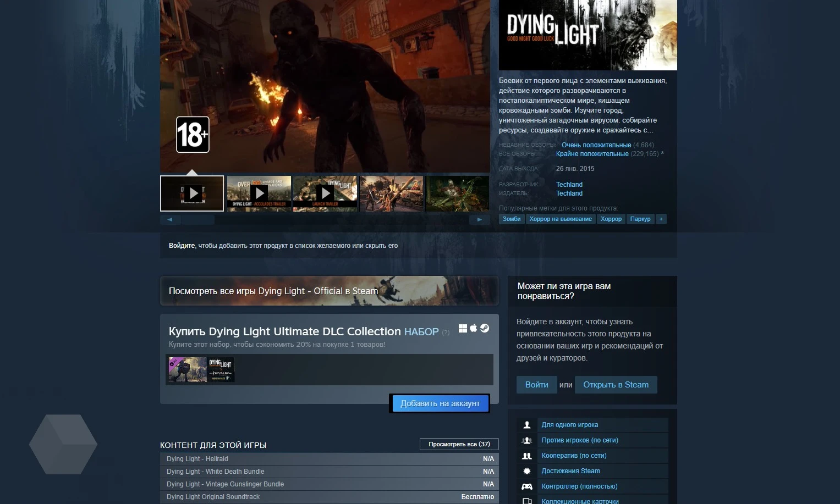Click the Windows platform icon
This screenshot has height=504, width=840.
coord(463,328)
